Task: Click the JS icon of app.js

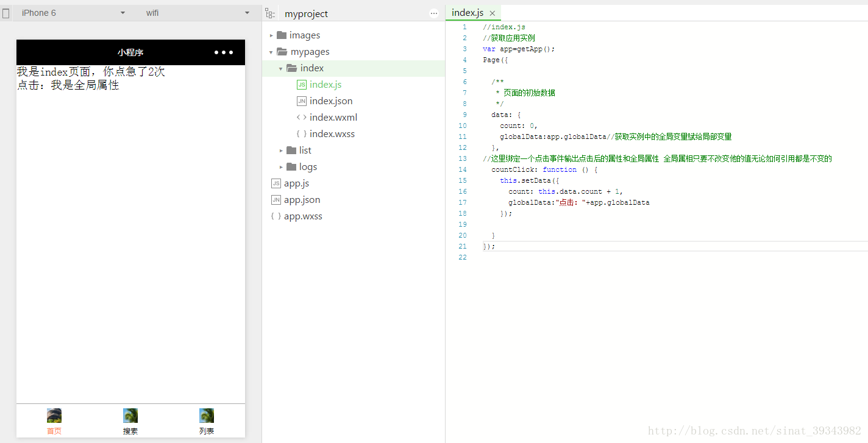Action: pos(276,183)
